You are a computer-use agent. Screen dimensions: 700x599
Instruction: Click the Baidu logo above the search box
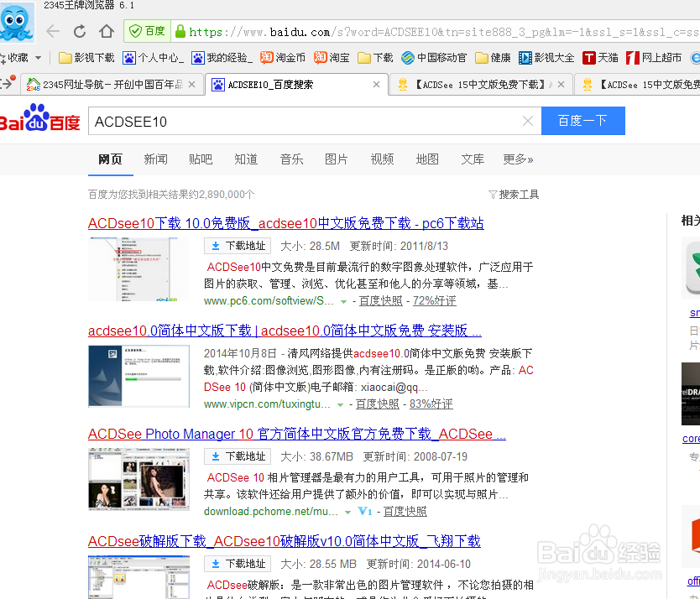point(41,120)
